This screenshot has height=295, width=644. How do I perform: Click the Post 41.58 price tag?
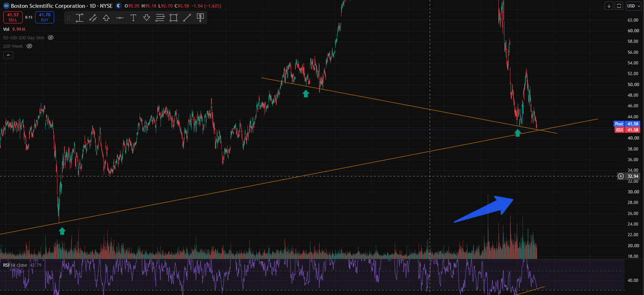tap(627, 124)
